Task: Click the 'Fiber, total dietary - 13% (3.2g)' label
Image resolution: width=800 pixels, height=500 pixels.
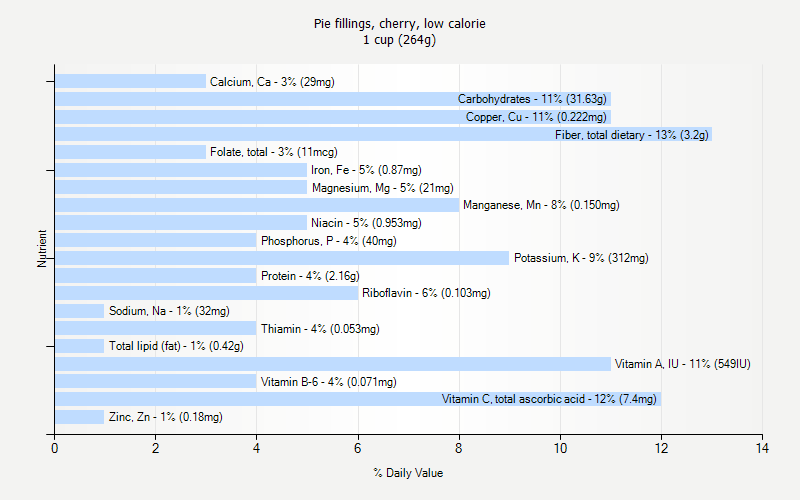Action: click(632, 135)
